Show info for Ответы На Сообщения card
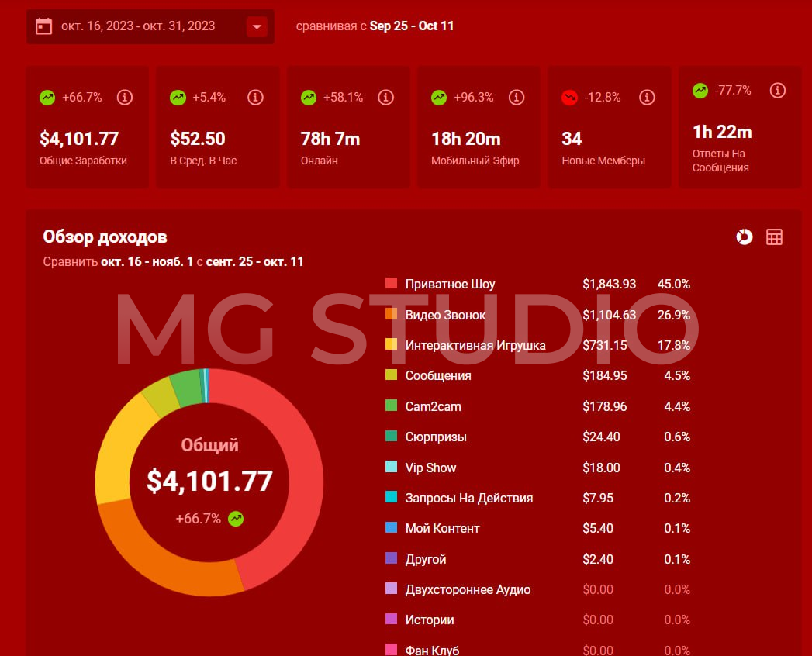This screenshot has width=812, height=656. 777,91
